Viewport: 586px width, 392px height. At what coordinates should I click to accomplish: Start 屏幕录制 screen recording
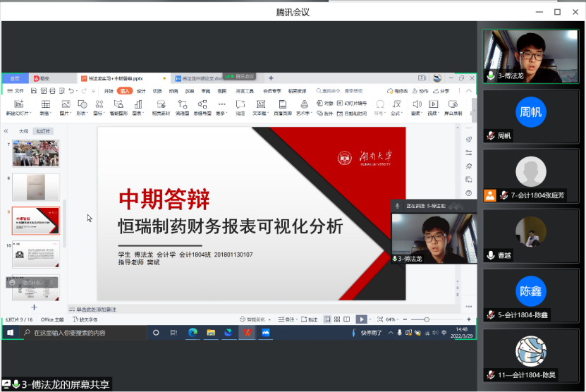point(453,104)
